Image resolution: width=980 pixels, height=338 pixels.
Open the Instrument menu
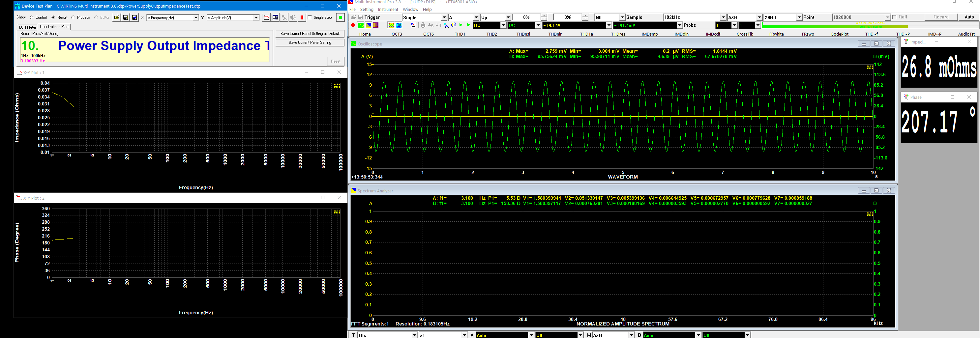pos(388,10)
